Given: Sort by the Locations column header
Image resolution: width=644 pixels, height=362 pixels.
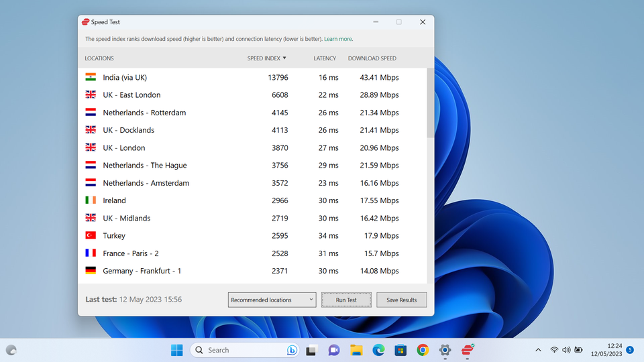Looking at the screenshot, I should click(99, 58).
